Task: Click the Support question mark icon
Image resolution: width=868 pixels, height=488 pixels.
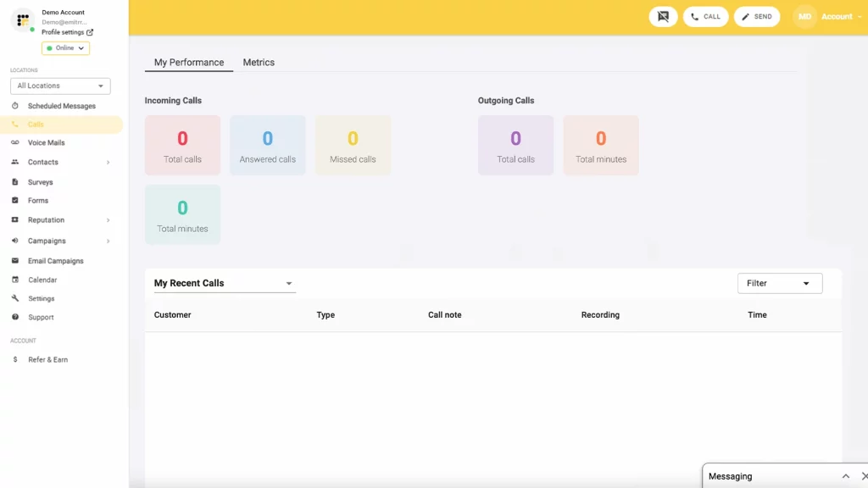Action: click(15, 317)
